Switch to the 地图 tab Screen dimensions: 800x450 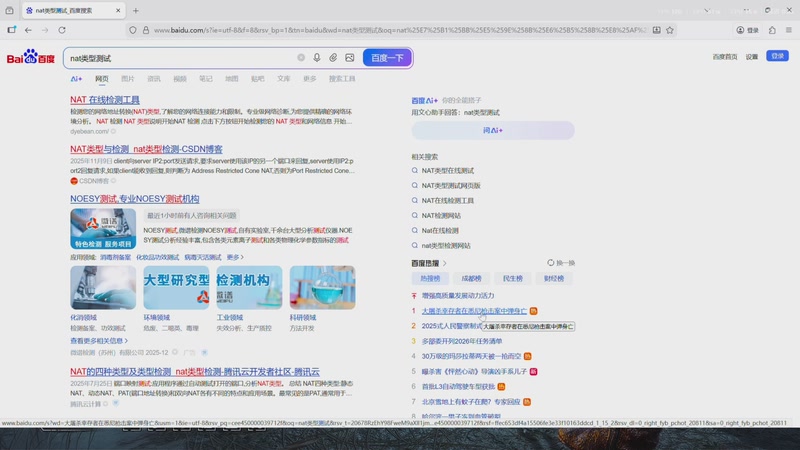tap(232, 79)
